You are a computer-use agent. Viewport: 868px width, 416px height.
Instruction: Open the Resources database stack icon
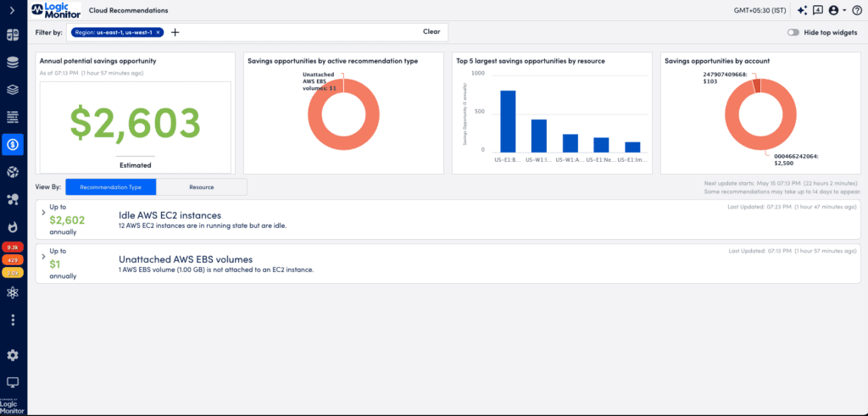click(x=12, y=63)
